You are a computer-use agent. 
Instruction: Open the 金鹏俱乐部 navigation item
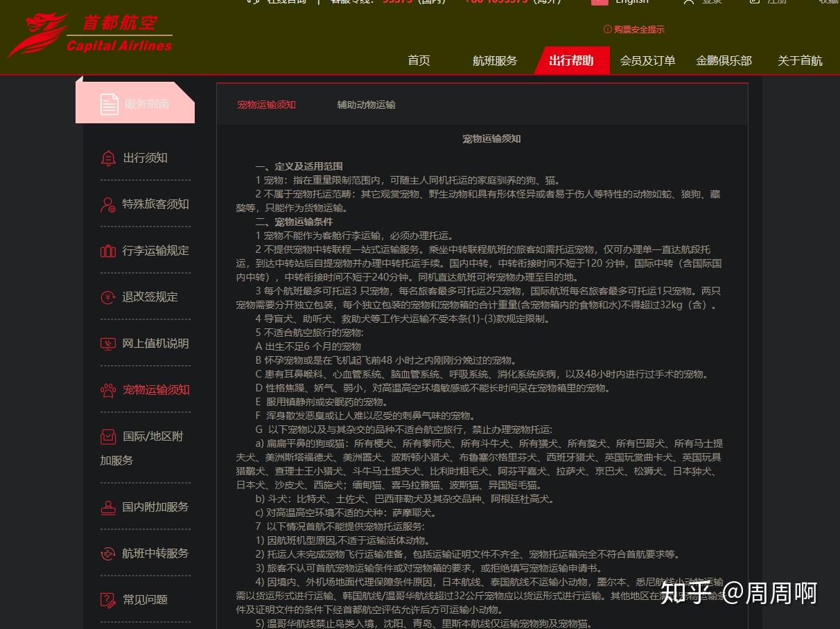point(724,60)
